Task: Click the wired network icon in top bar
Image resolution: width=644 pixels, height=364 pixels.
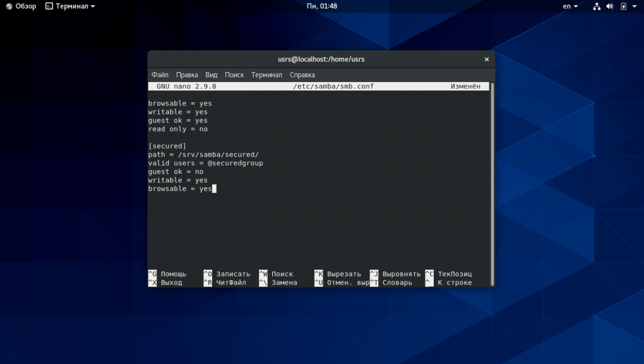Action: coord(597,6)
